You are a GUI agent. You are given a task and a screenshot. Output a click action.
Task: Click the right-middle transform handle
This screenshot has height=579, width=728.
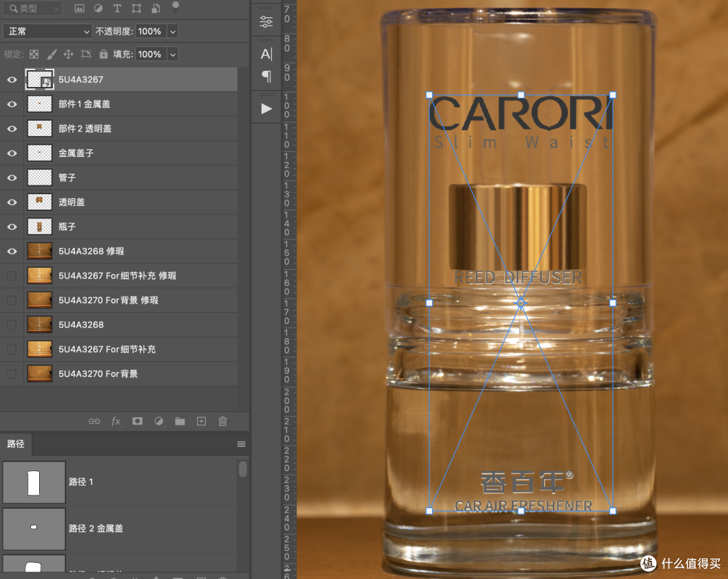(x=613, y=303)
